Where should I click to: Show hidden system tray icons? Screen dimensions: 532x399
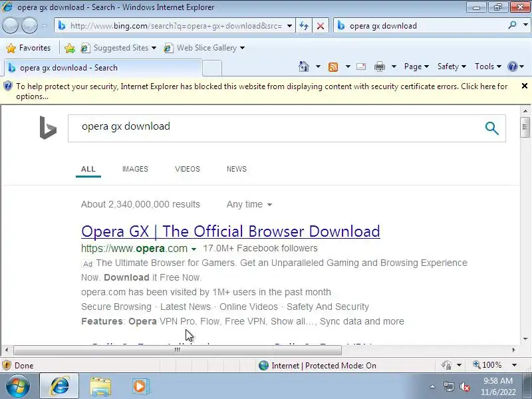433,386
